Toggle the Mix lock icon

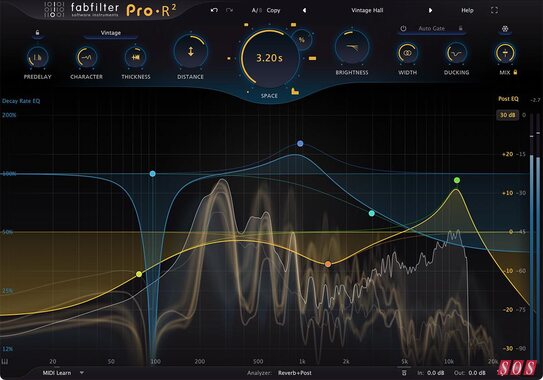515,72
